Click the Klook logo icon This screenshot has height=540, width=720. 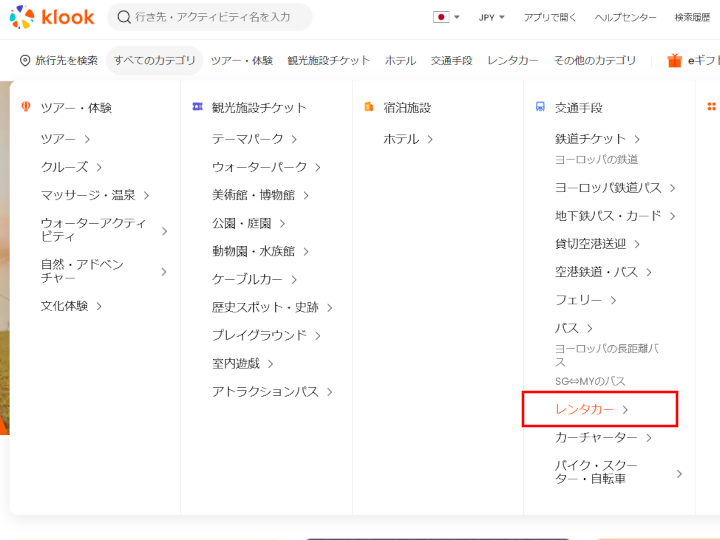[21, 17]
